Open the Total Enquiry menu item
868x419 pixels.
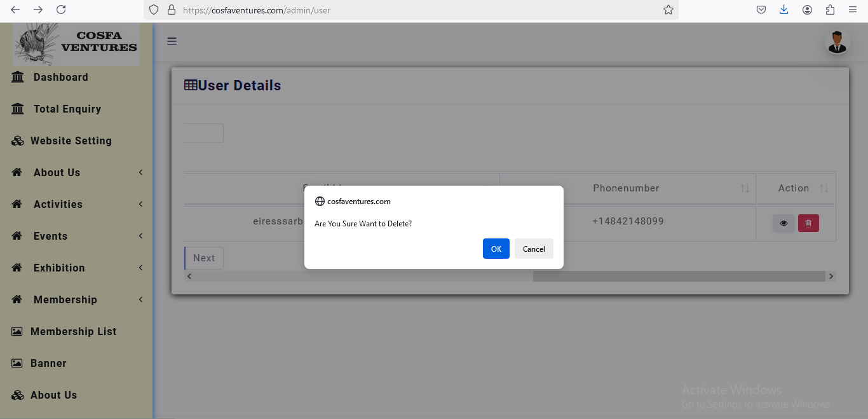[x=67, y=109]
